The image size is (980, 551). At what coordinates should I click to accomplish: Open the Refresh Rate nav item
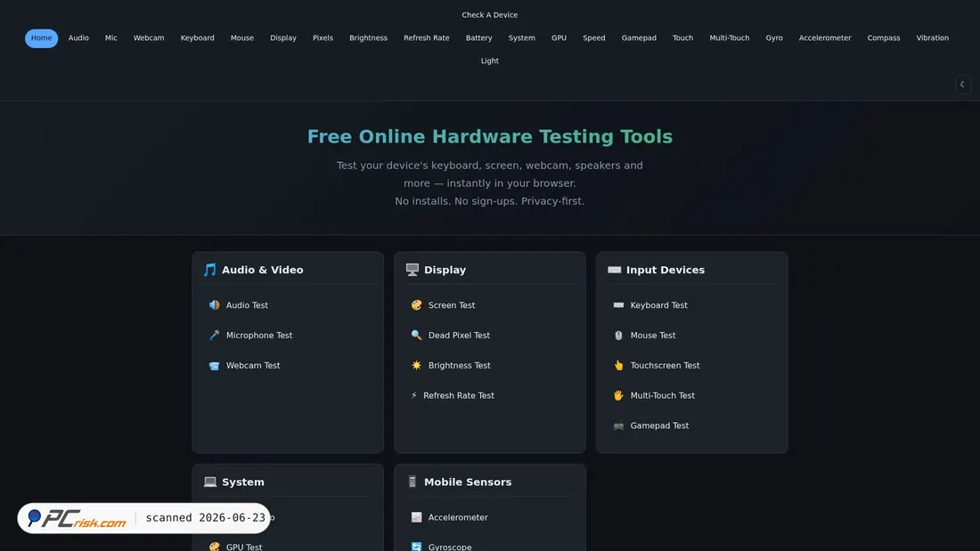coord(426,38)
